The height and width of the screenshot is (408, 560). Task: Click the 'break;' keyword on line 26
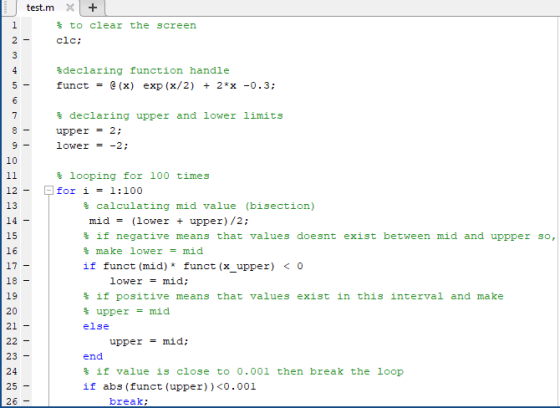coord(129,402)
